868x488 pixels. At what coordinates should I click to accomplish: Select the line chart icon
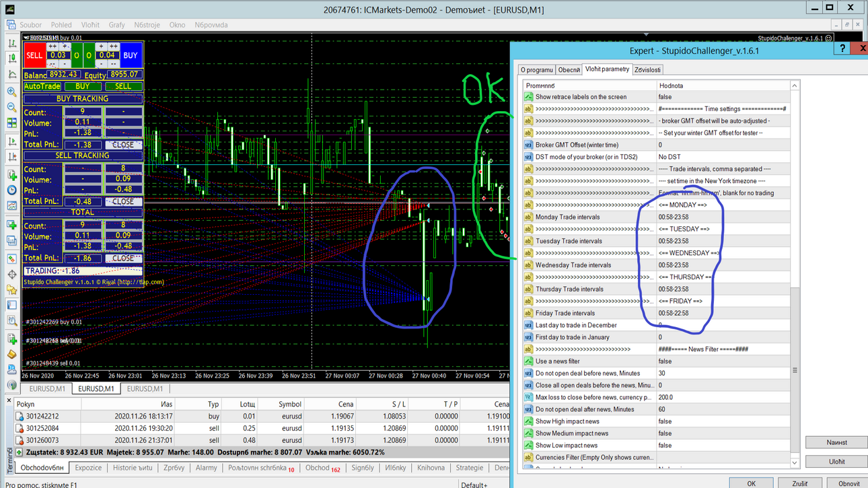pos(11,75)
